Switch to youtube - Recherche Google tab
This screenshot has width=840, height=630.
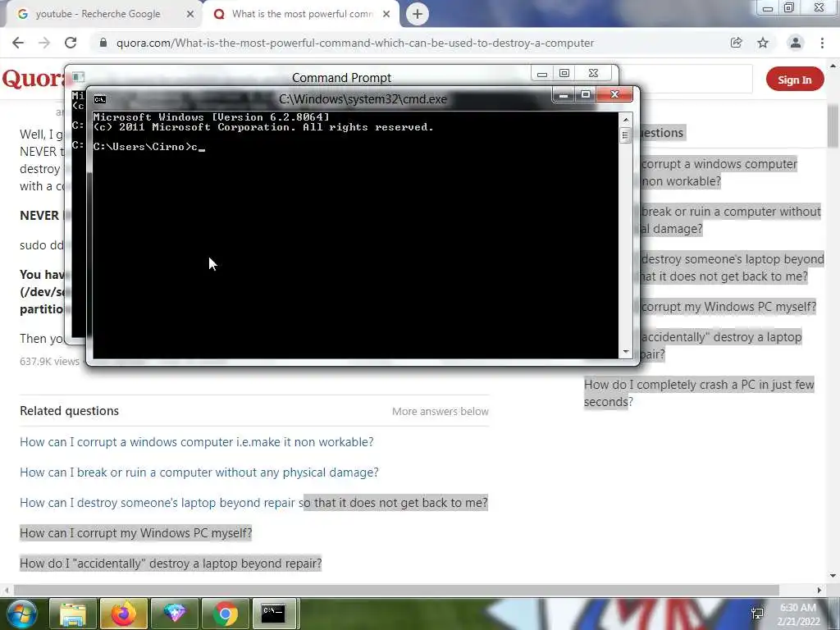coord(98,15)
